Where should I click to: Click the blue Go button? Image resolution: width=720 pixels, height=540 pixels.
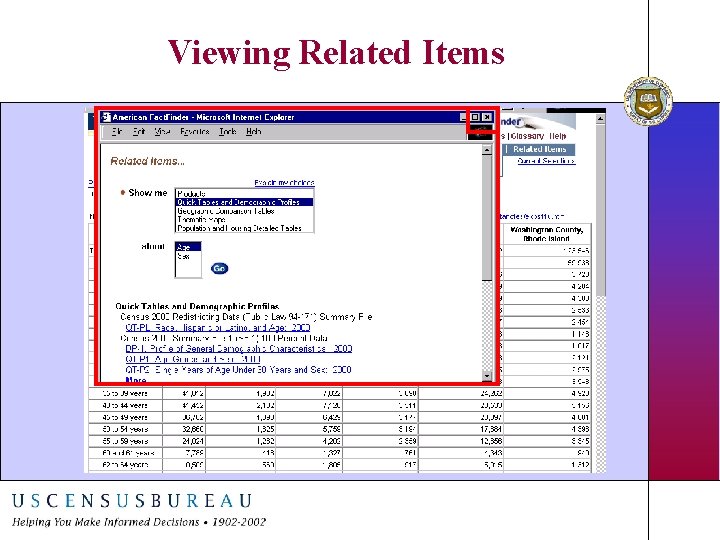(x=219, y=268)
